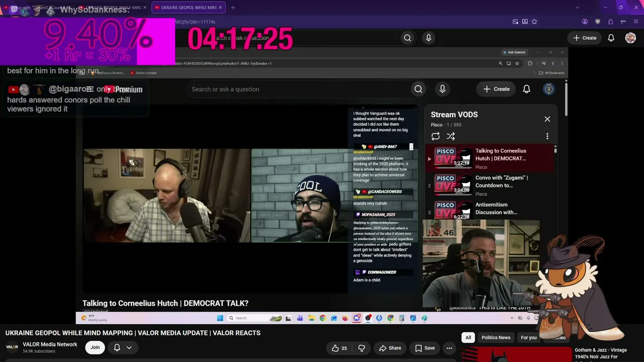Click Ask Gemini in the embedded browser window
644x362 pixels.
click(x=514, y=52)
